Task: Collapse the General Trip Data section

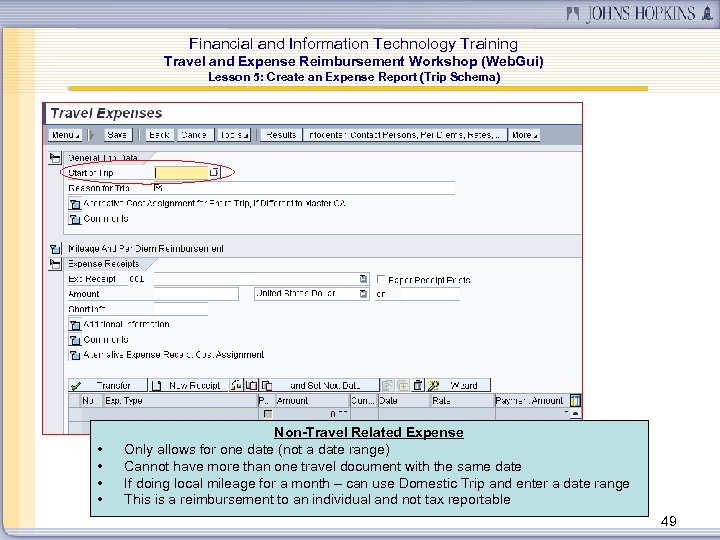Action: pyautogui.click(x=55, y=158)
